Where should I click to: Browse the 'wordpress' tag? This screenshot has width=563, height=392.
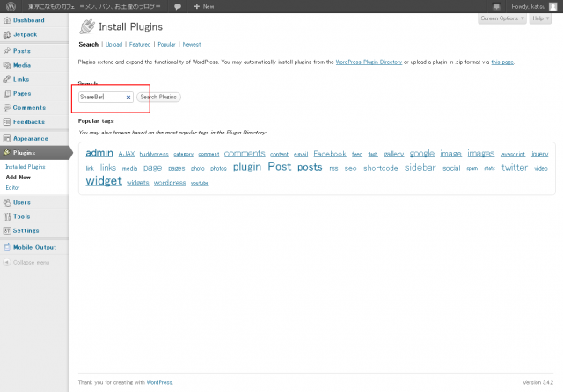pos(170,183)
